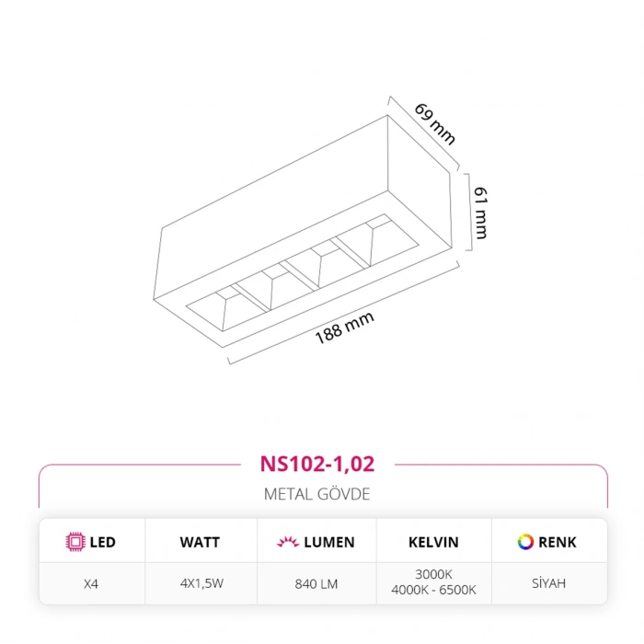This screenshot has width=644, height=644.
Task: Click the LED column header label
Action: (102, 542)
